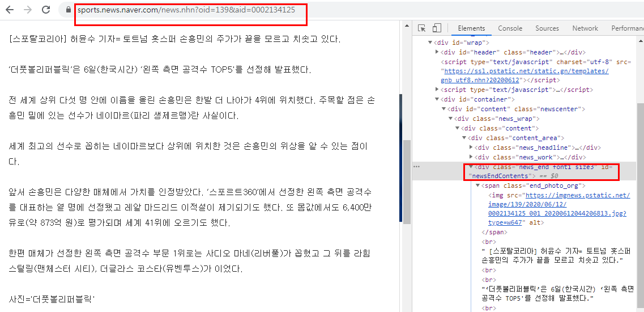Image resolution: width=644 pixels, height=312 pixels.
Task: Collapse the div id="container" node
Action: click(437, 99)
